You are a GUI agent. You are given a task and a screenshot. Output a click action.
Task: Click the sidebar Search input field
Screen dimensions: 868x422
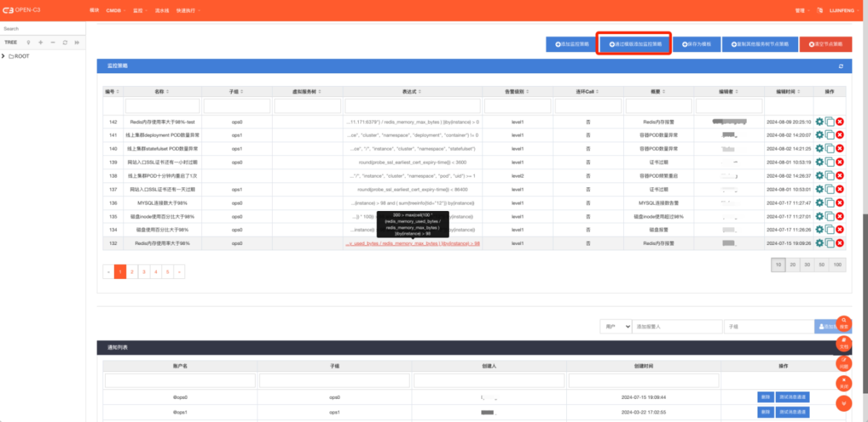[42, 29]
